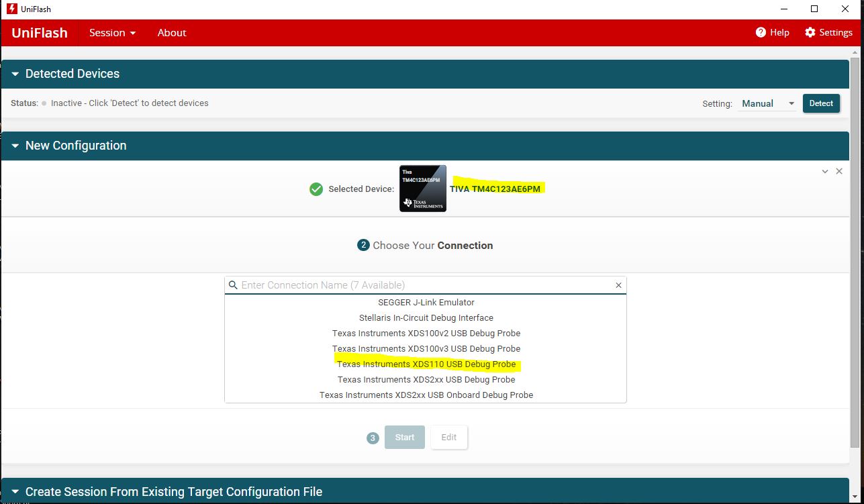Select SEGGER J-Link Emulator connection
Screen dimensions: 864x504
coord(426,303)
